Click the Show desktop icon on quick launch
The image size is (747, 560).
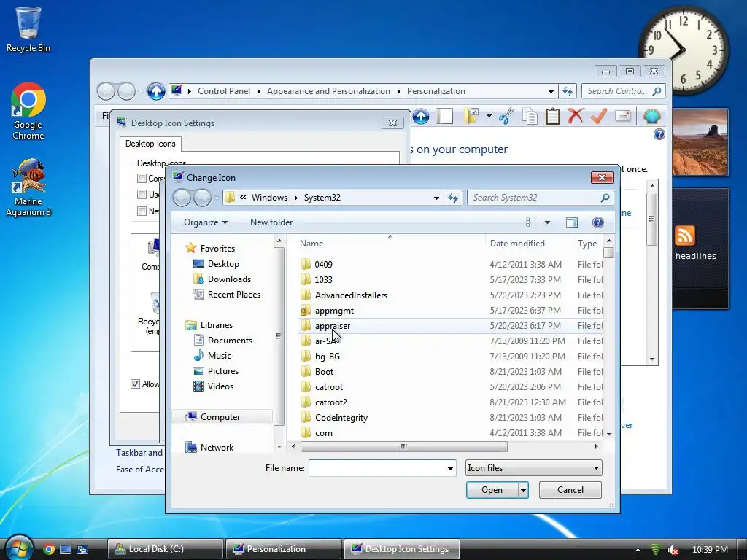point(65,549)
